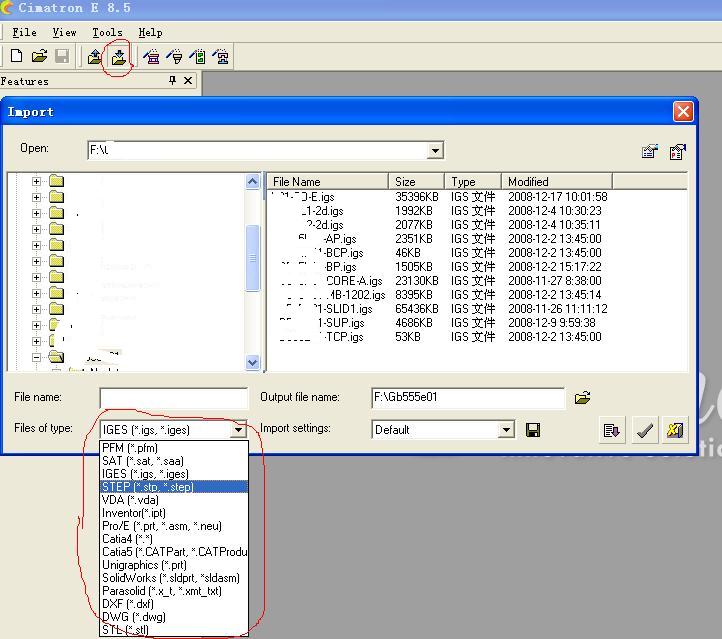The height and width of the screenshot is (639, 722).
Task: Choose VDA (*.vda) file type
Action: point(174,500)
